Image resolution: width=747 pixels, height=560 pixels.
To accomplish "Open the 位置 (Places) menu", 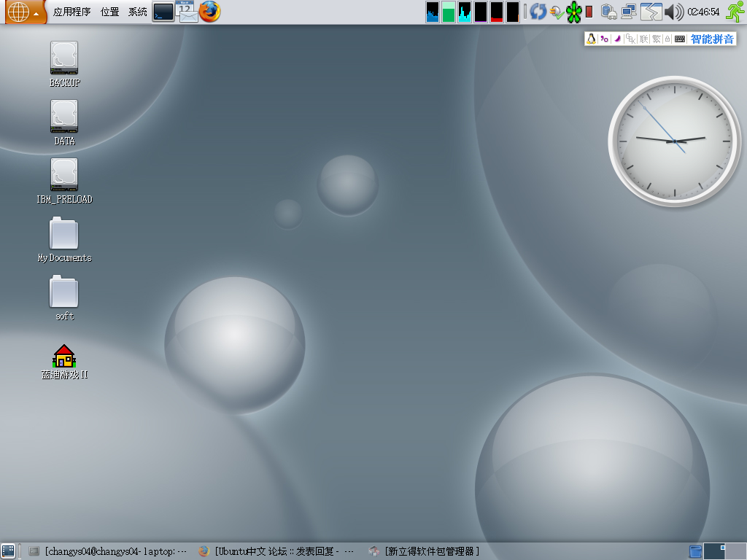I will coord(109,12).
